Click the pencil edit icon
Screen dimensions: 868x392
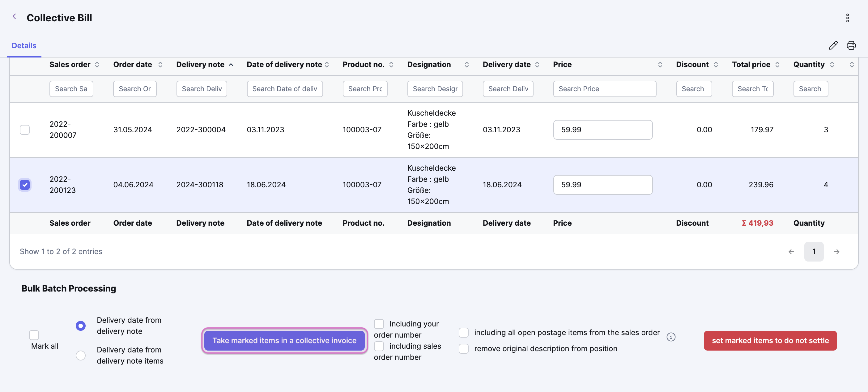[833, 45]
